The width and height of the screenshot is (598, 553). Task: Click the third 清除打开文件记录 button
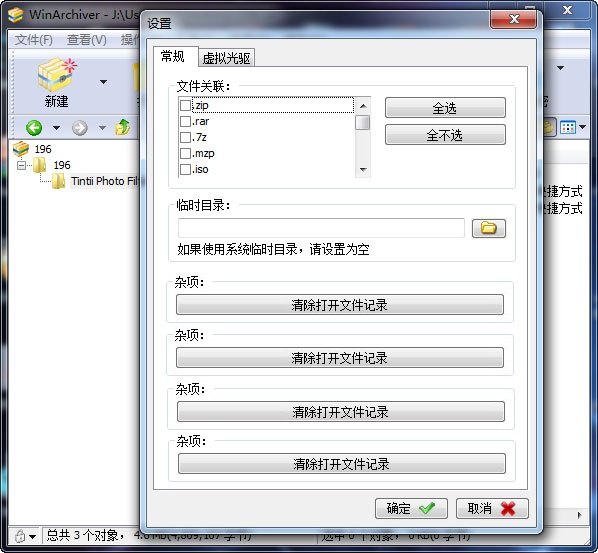pos(341,411)
